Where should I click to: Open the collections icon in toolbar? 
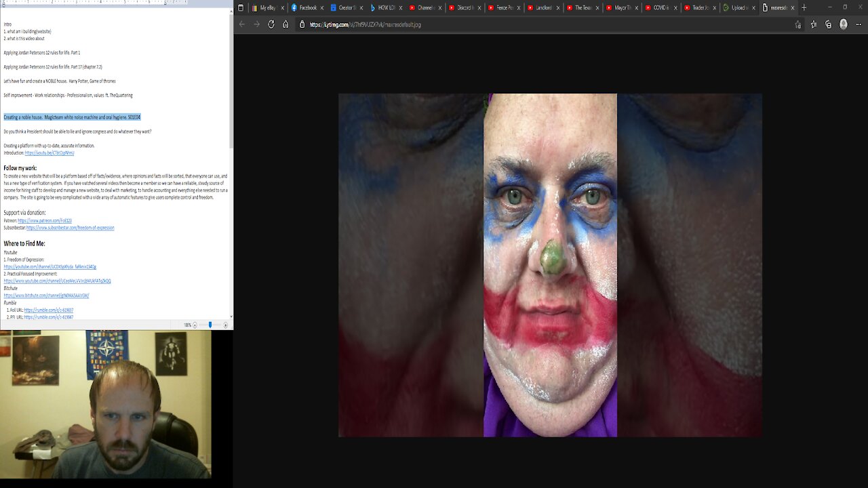[828, 24]
